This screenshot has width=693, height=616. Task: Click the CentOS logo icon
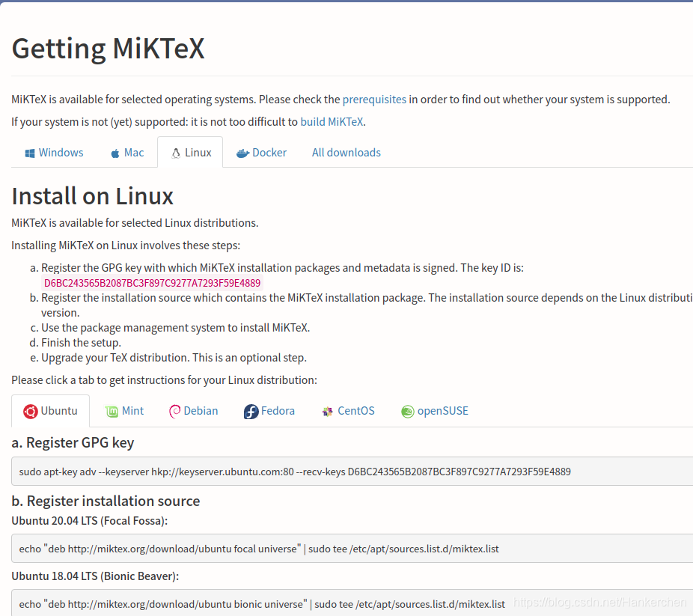pos(328,412)
